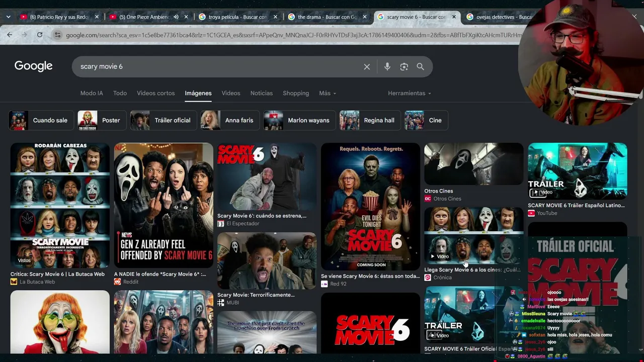Open the Tráiler Español Latino video thumbnail

pyautogui.click(x=578, y=171)
